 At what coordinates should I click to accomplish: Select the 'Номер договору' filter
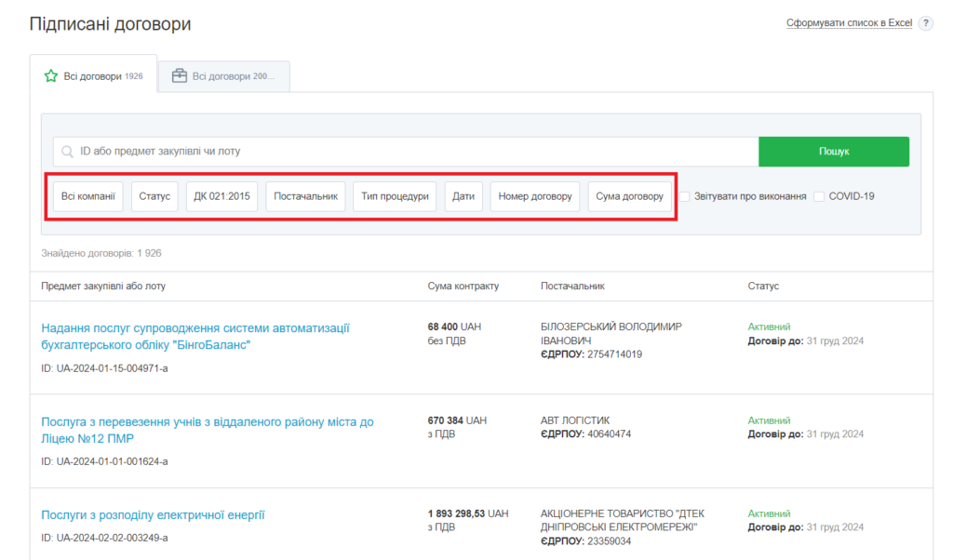point(535,196)
